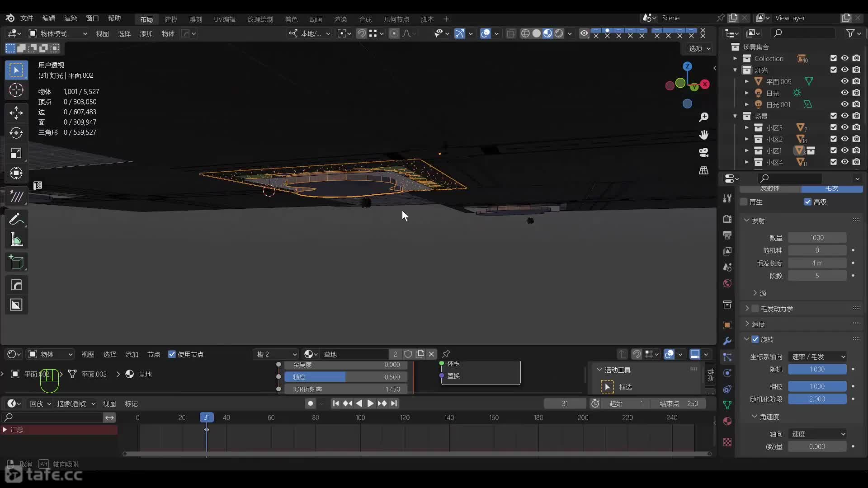Open the 文件 menu
Viewport: 868px width, 488px height.
(27, 18)
